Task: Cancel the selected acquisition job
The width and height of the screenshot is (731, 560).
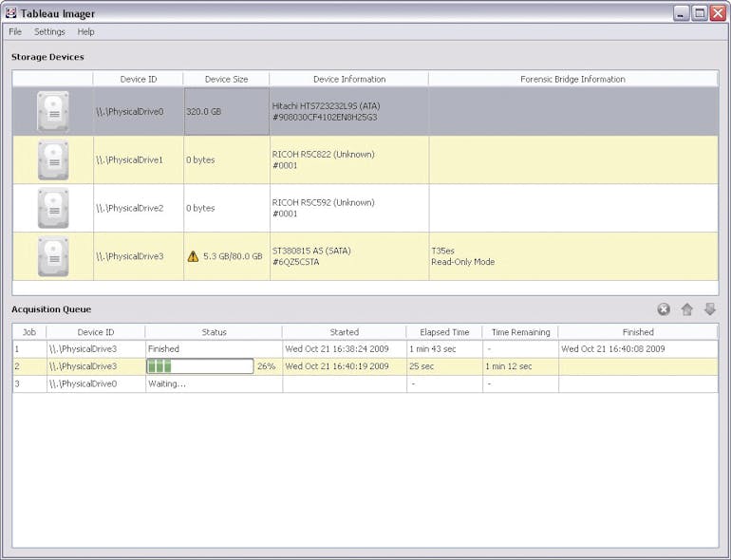Action: [664, 309]
